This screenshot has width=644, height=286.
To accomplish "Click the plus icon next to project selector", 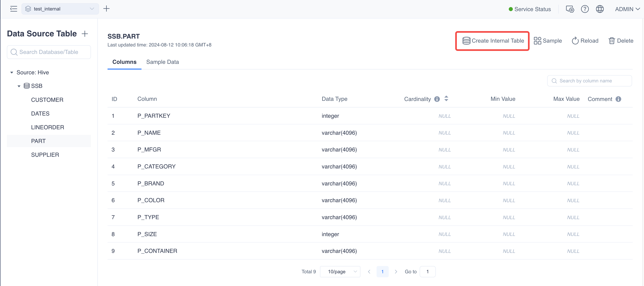I will pos(107,9).
